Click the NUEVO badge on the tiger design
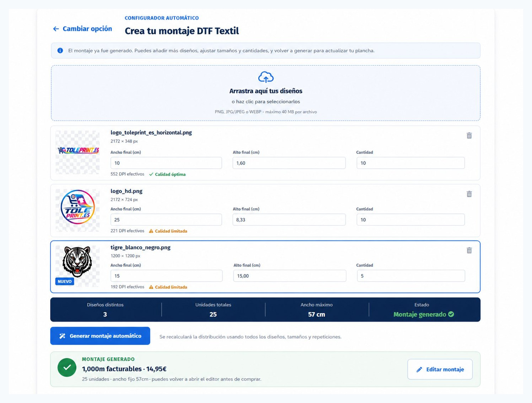Image resolution: width=532 pixels, height=403 pixels. point(65,281)
